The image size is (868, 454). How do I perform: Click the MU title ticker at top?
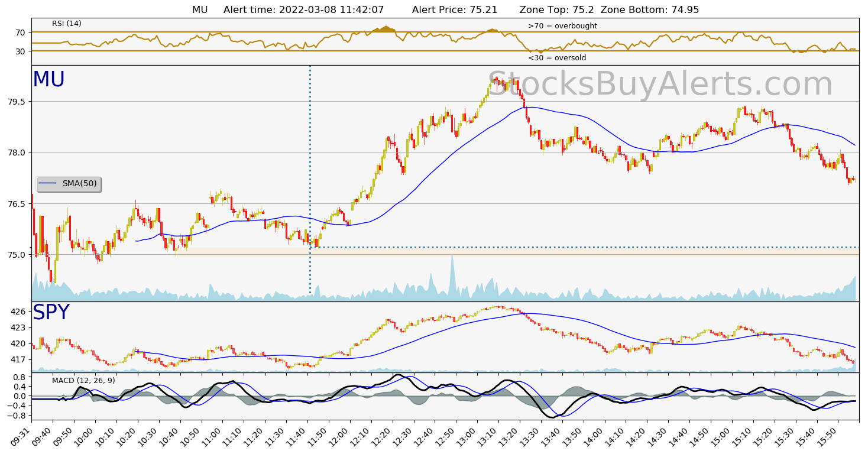point(200,10)
